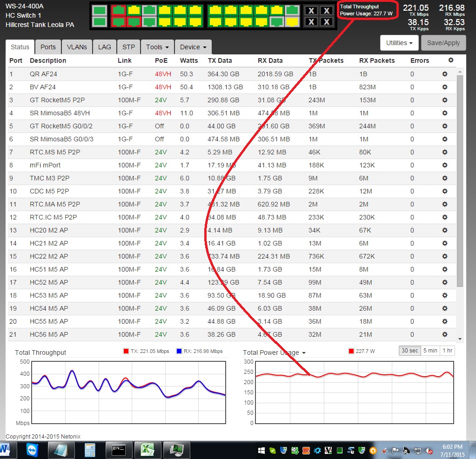Open the STP tab
476x459 pixels.
coord(129,47)
